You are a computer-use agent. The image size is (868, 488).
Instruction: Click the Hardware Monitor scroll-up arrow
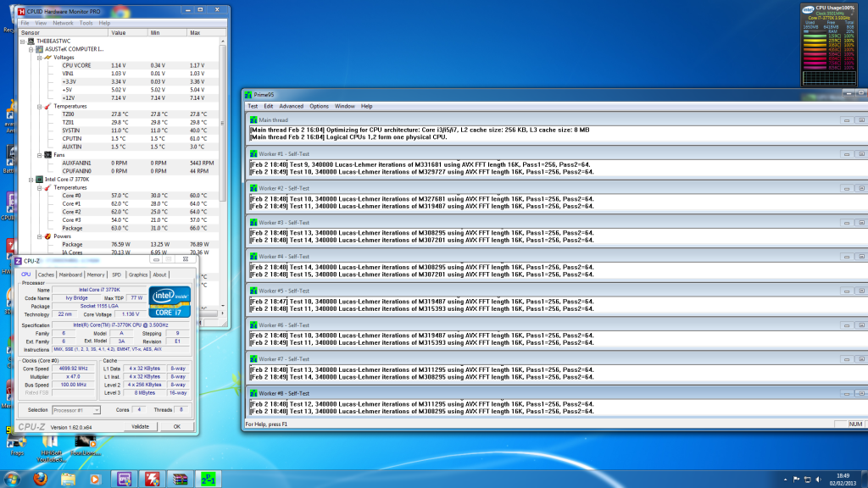coord(223,41)
